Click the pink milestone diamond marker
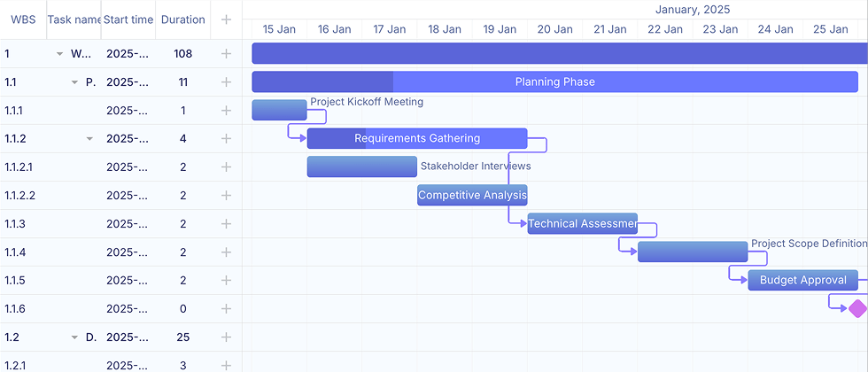868x372 pixels. [856, 309]
